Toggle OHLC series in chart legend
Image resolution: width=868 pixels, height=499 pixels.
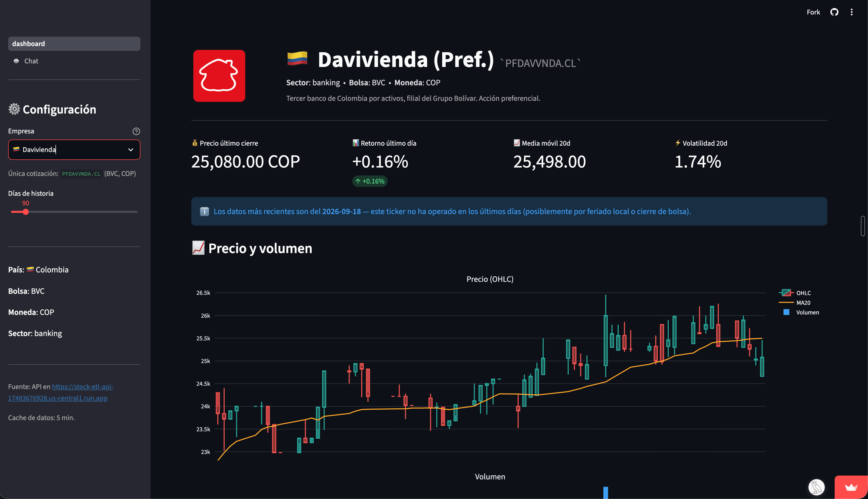(x=795, y=293)
